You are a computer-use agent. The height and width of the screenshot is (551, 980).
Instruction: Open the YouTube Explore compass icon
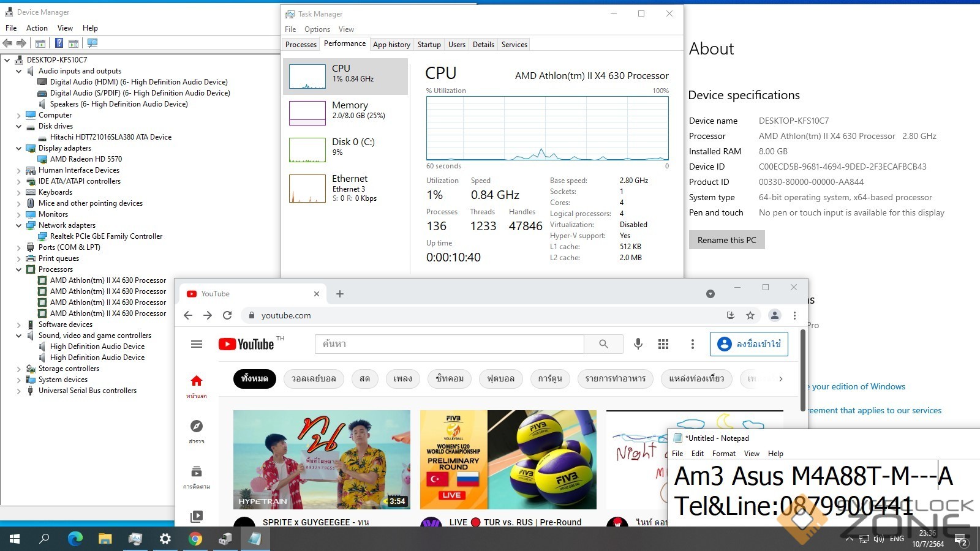pyautogui.click(x=197, y=430)
